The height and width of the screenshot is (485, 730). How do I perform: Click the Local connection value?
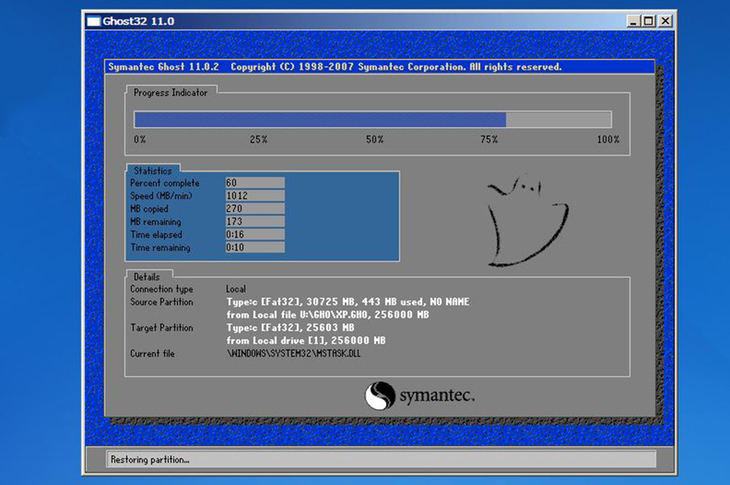[x=236, y=289]
